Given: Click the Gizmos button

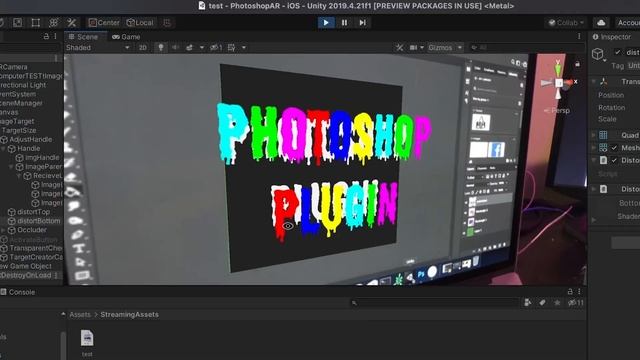Looking at the screenshot, I should click(x=440, y=48).
